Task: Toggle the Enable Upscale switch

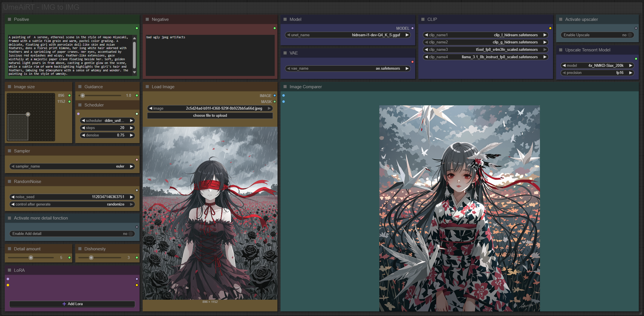Action: pos(630,35)
